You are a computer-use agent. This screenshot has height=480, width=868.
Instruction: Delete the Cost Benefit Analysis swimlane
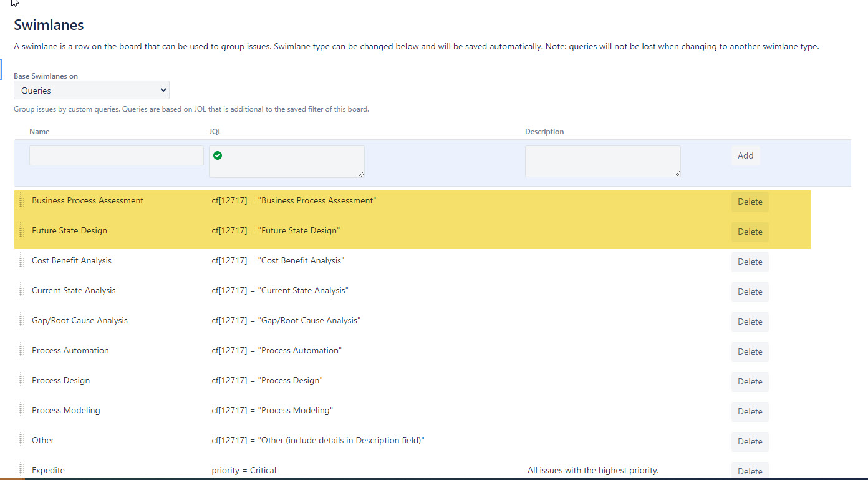[750, 262]
